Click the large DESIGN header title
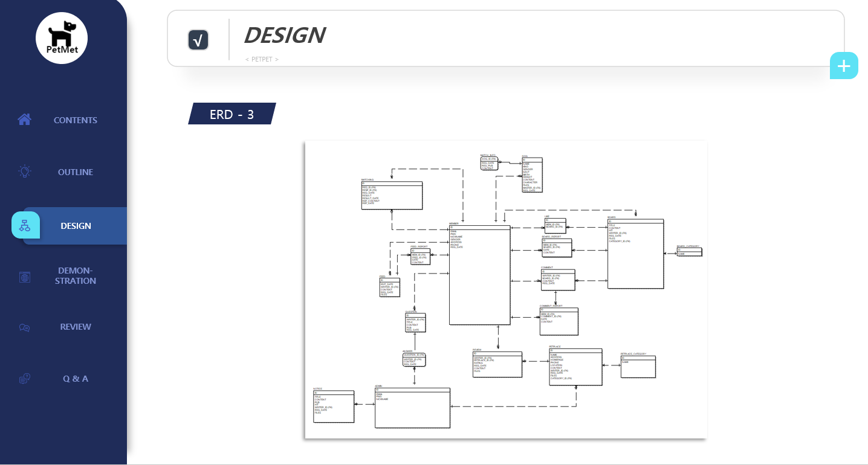Viewport: 868px width, 465px height. 284,36
